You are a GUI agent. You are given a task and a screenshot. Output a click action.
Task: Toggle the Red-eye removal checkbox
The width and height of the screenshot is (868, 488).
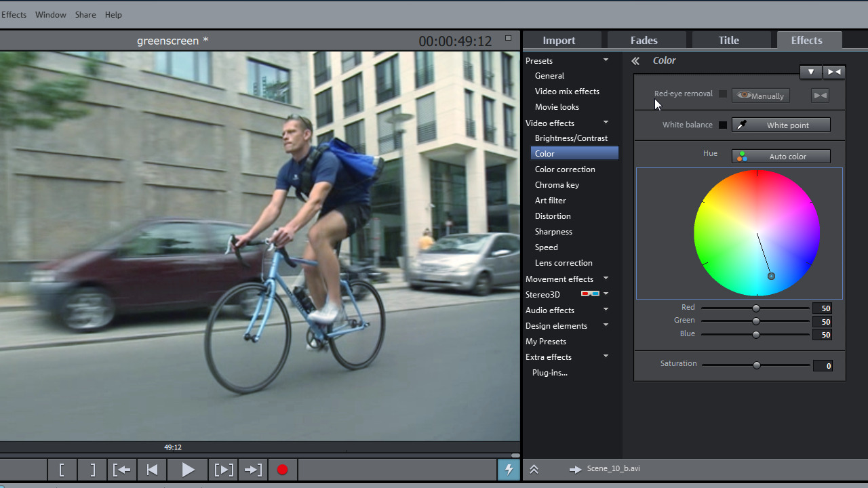[x=723, y=94]
